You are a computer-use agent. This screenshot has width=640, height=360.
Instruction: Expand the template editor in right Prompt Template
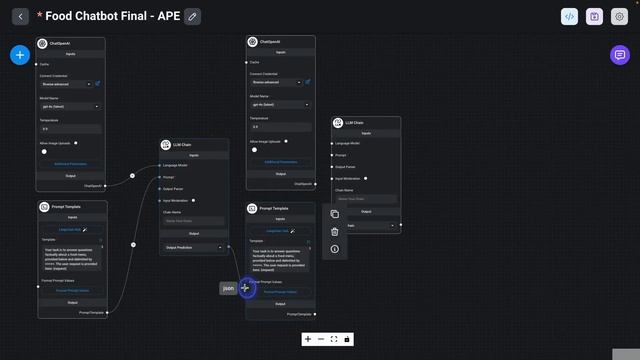click(308, 242)
